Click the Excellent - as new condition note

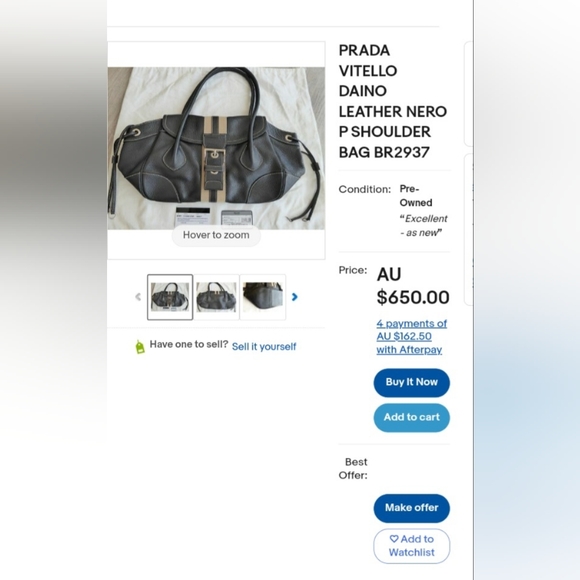click(424, 226)
